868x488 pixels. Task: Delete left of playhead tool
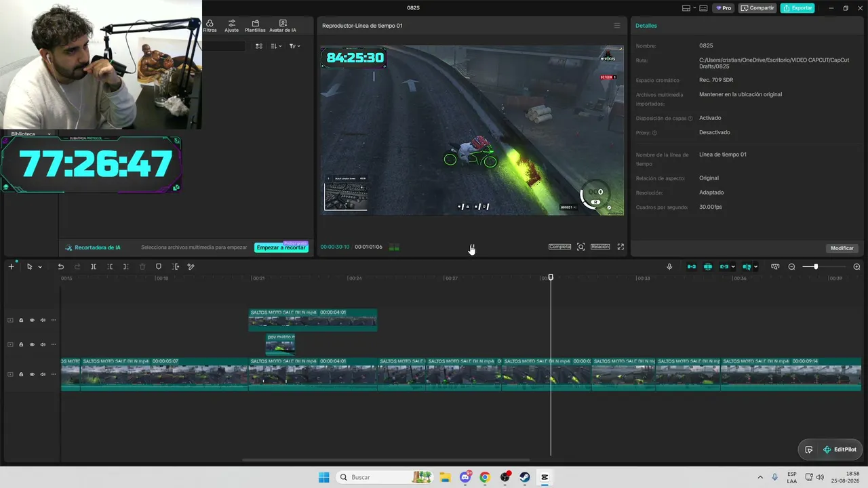click(110, 266)
